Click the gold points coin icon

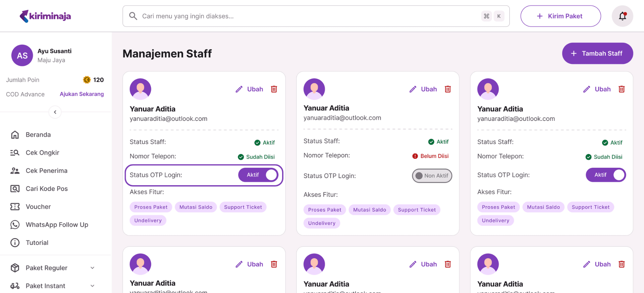(87, 80)
